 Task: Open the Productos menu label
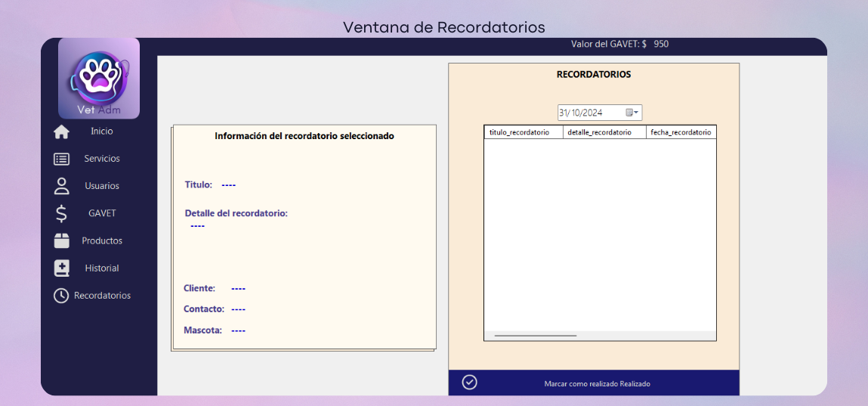pyautogui.click(x=102, y=241)
